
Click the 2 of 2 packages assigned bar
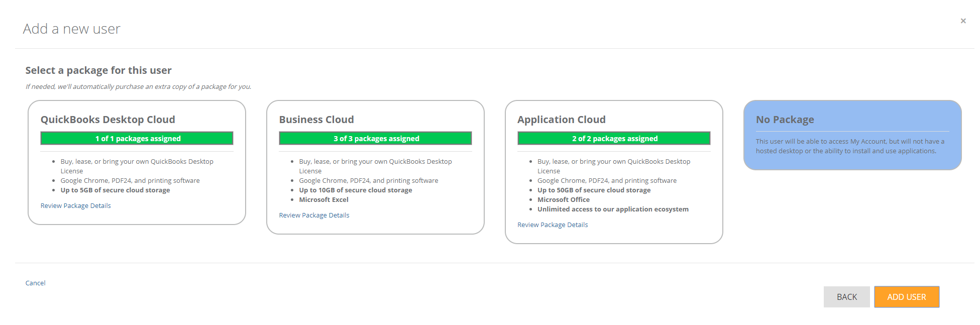coord(614,139)
